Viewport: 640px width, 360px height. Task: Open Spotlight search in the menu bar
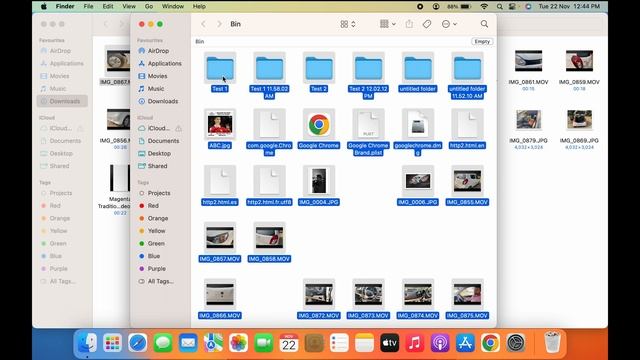tap(500, 6)
